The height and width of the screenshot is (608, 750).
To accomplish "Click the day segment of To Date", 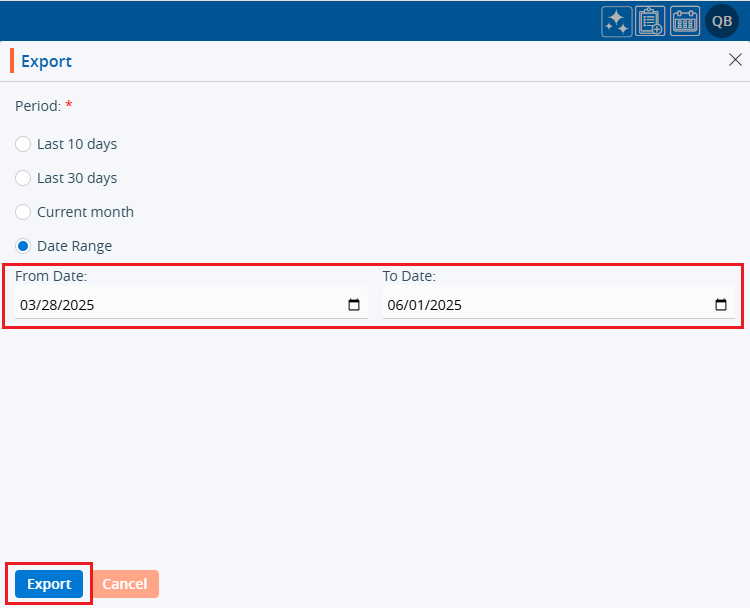I will (416, 306).
